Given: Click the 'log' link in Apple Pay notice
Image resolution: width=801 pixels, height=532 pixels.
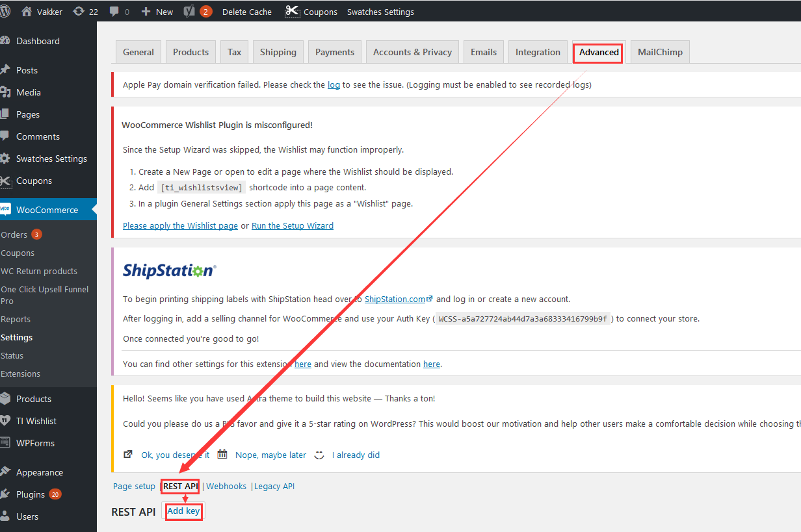Looking at the screenshot, I should 334,84.
